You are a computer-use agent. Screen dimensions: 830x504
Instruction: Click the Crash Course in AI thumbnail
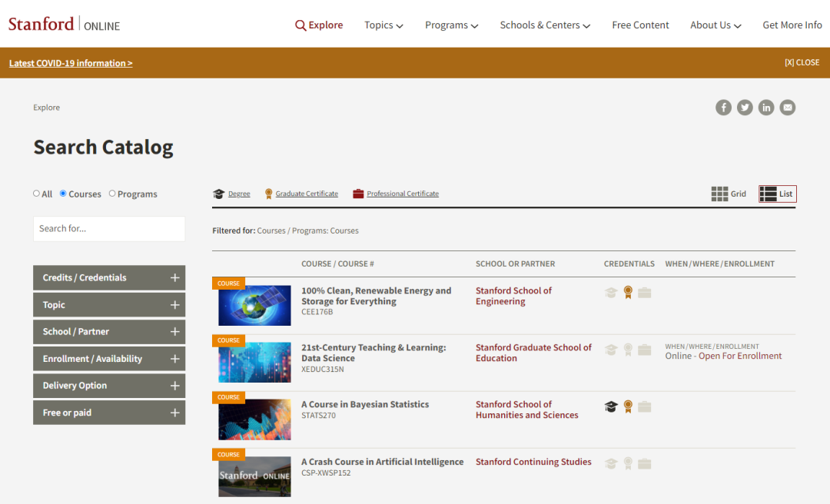254,476
